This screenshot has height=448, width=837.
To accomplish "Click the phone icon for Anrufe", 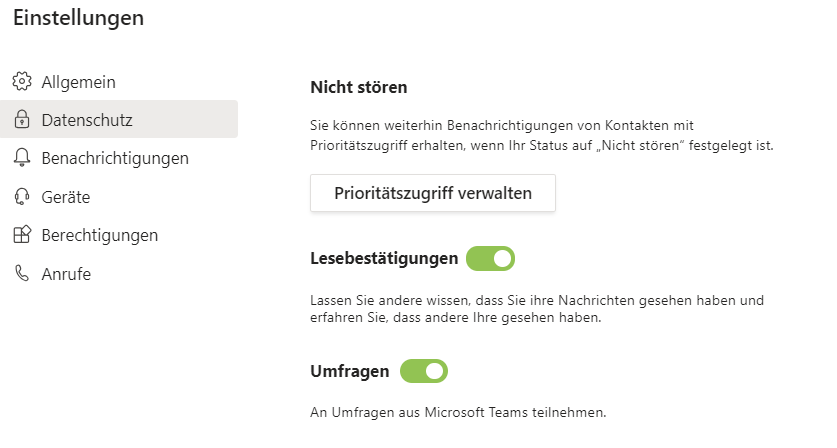I will click(22, 273).
